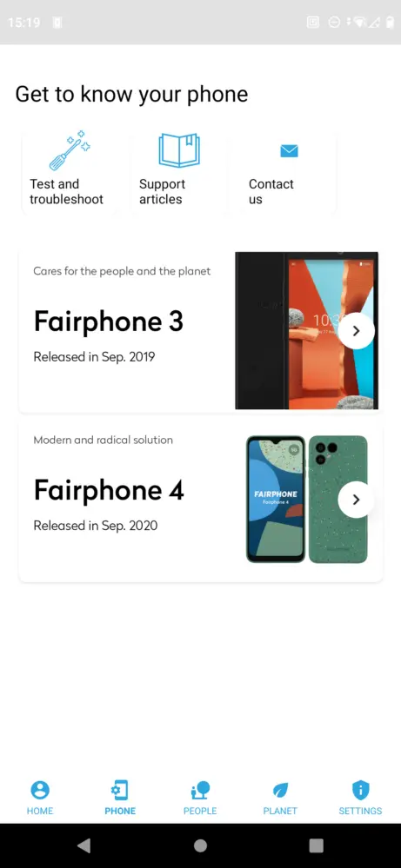
Task: Select the People tab icon
Action: [x=200, y=790]
